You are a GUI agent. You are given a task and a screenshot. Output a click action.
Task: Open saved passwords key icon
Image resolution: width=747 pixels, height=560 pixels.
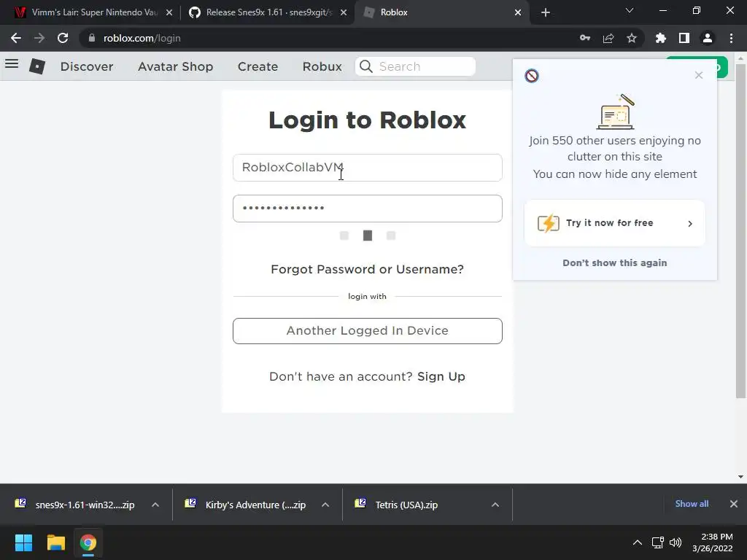tap(585, 38)
